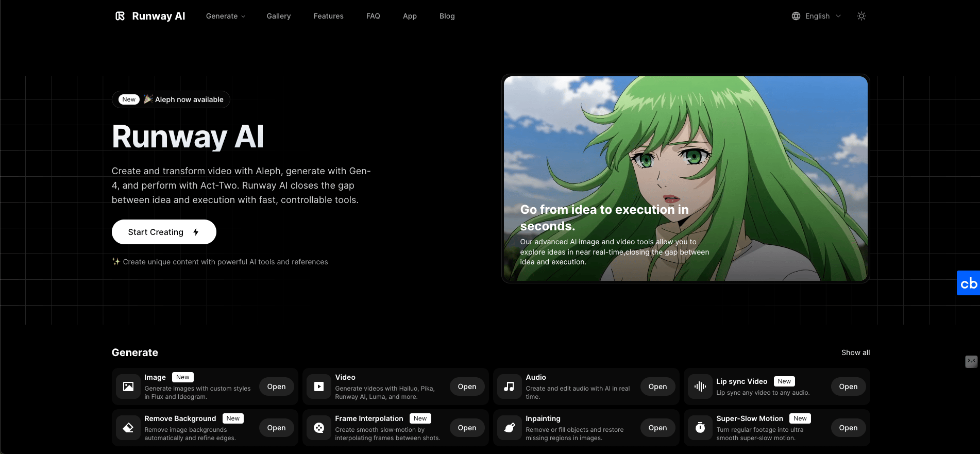
Task: Open the Inpainting tool
Action: (657, 428)
